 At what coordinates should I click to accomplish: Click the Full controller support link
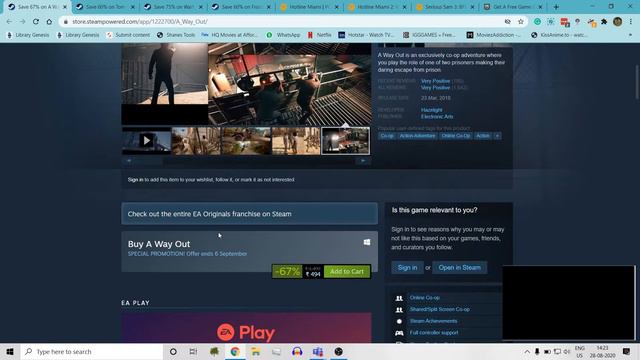434,333
